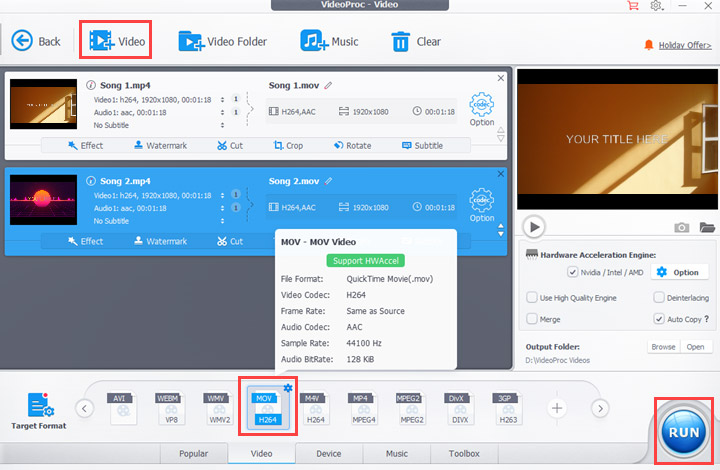This screenshot has height=470, width=720.
Task: Add a video file with Video button
Action: coord(117,40)
